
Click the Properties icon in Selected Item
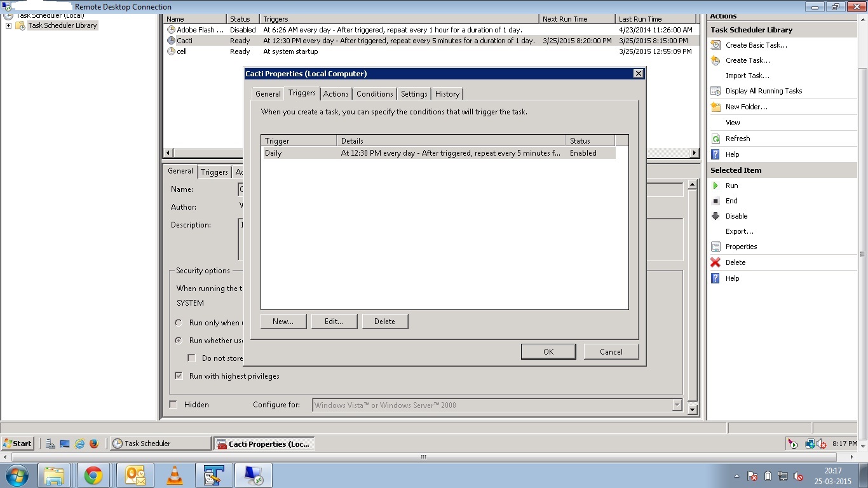[x=715, y=247]
